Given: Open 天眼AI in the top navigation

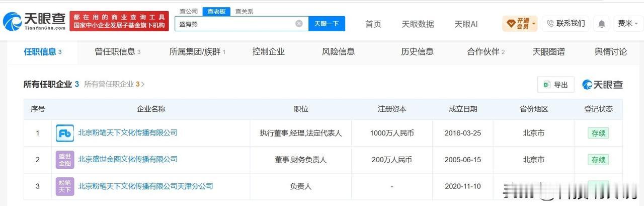Looking at the screenshot, I should tap(466, 24).
